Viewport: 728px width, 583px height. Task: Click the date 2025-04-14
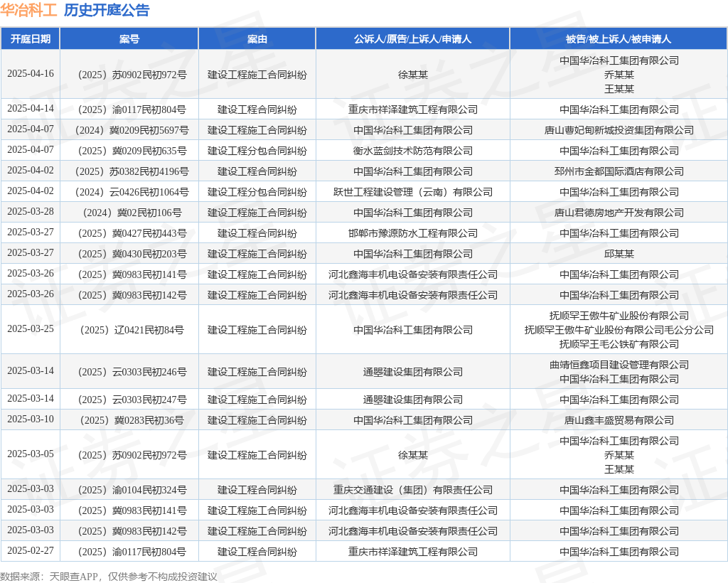click(30, 108)
